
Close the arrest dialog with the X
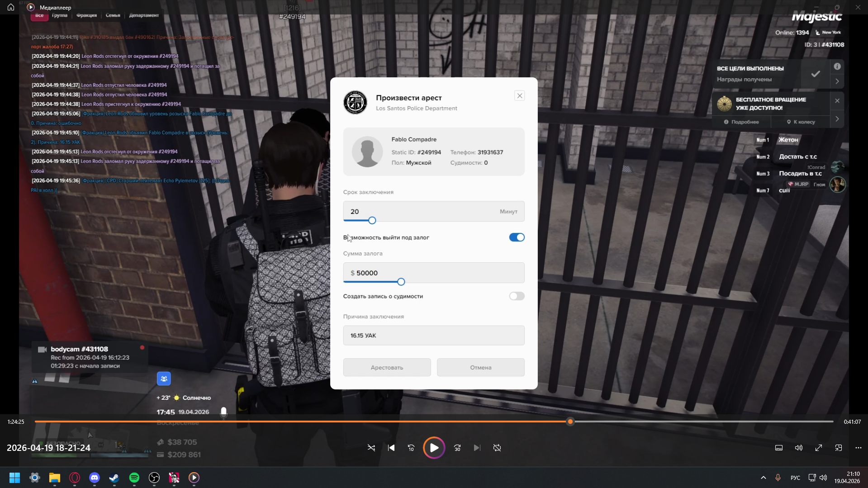point(519,96)
